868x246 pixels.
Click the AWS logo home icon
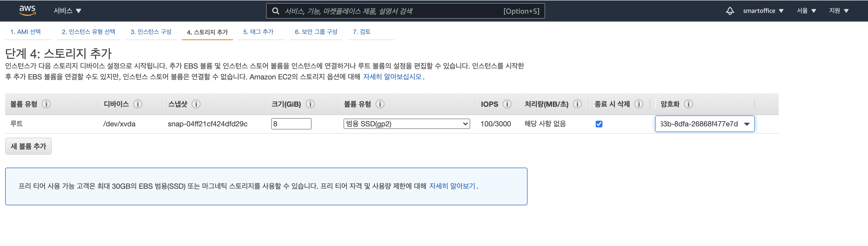27,10
